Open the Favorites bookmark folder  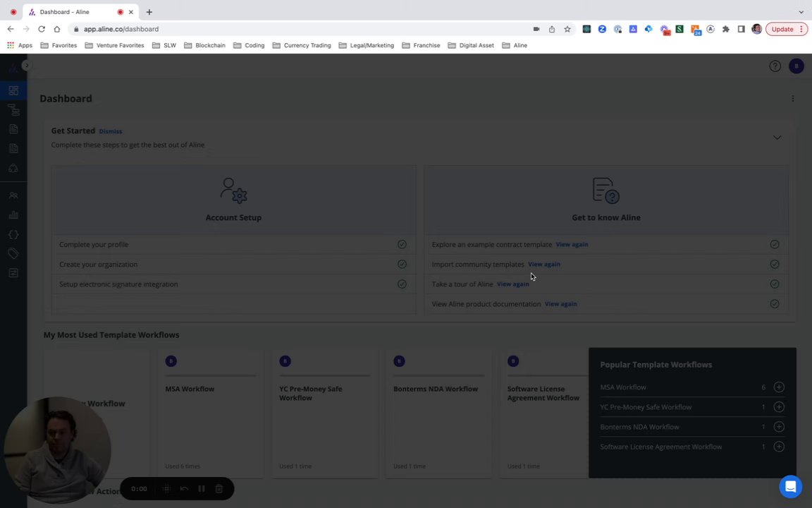(59, 46)
